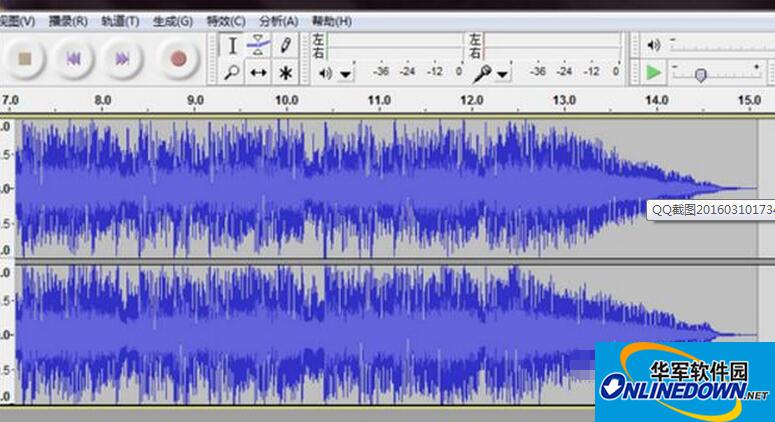775x422 pixels.
Task: Click the mixer output volume speaker icon
Action: click(x=653, y=45)
